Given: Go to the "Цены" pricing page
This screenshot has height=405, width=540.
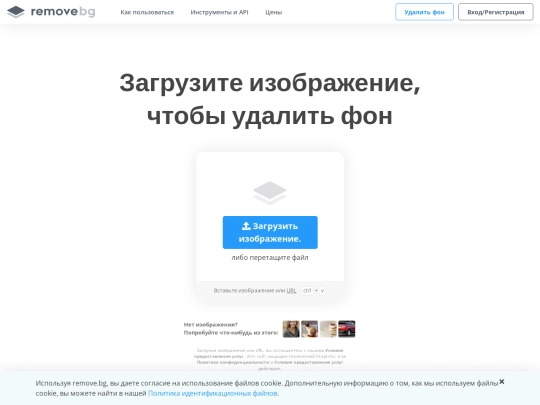Looking at the screenshot, I should coord(273,12).
